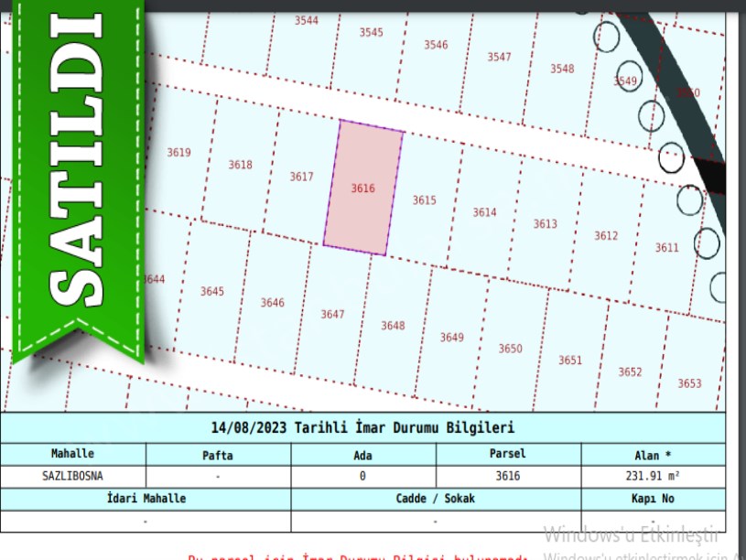Click the 231.91 m² area value
Screen dimensions: 746x560
point(654,476)
